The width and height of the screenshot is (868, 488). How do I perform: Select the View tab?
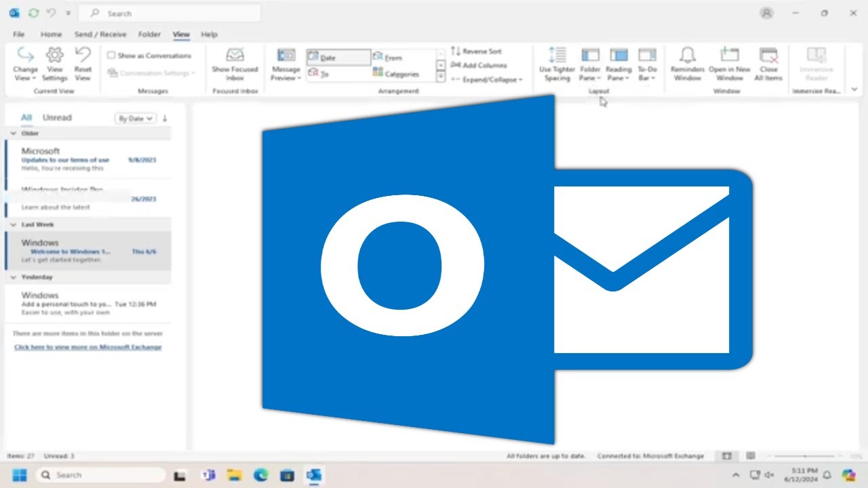(x=181, y=34)
